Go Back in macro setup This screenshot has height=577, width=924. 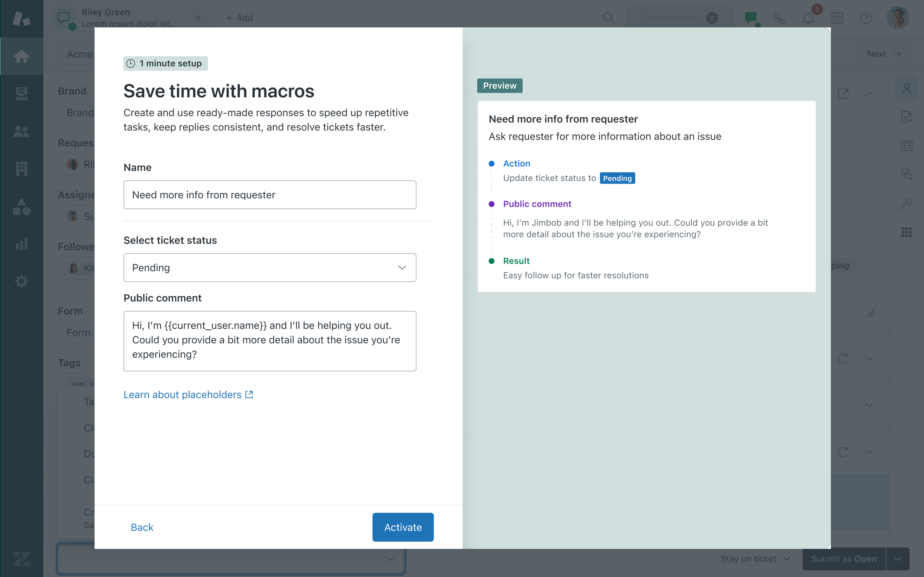click(x=141, y=527)
